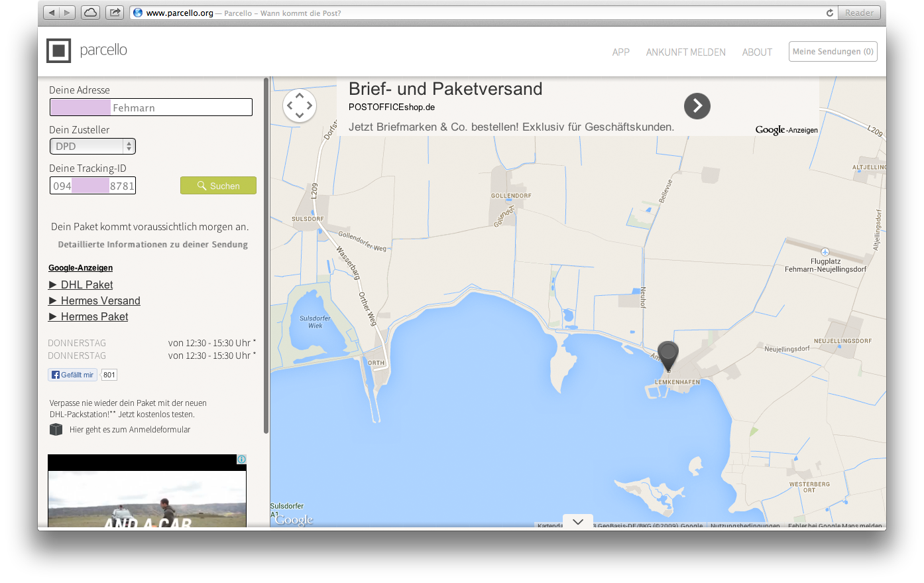The width and height of the screenshot is (924, 583).
Task: Select the 801 Facebook like count
Action: pyautogui.click(x=109, y=375)
